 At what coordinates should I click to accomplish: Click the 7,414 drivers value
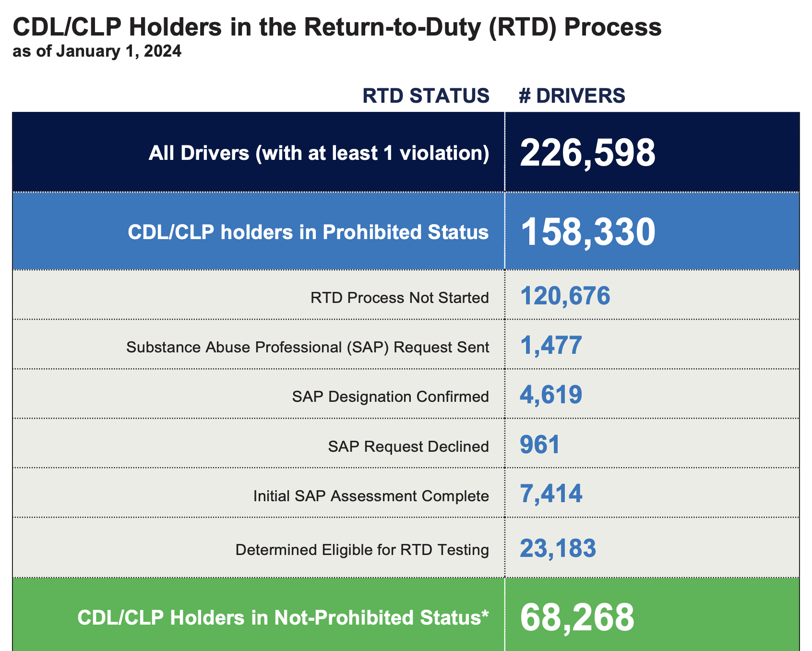(551, 494)
